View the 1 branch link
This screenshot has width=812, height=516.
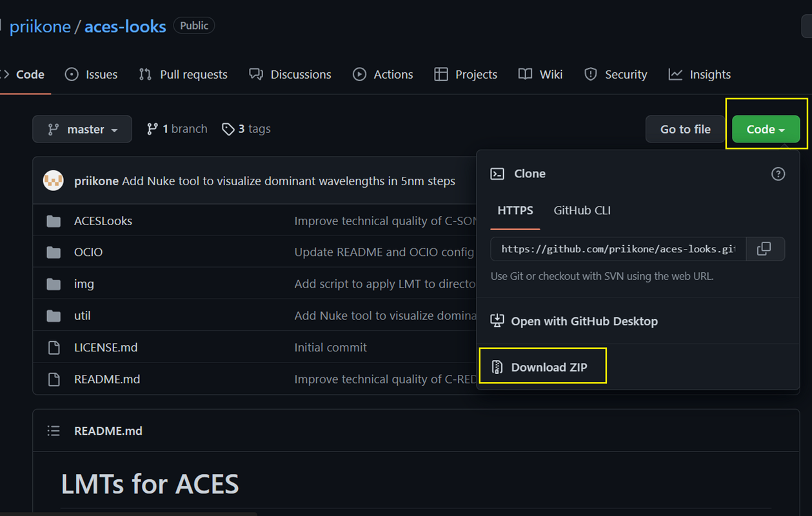point(177,129)
